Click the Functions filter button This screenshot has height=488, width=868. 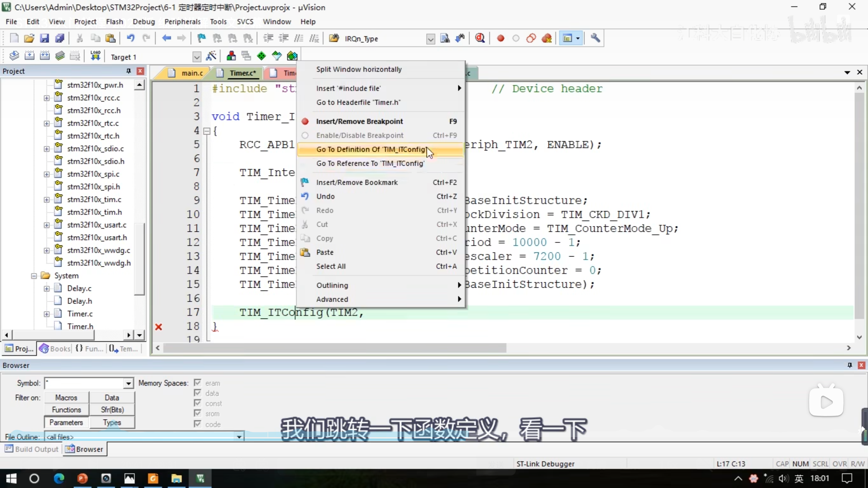pos(66,410)
